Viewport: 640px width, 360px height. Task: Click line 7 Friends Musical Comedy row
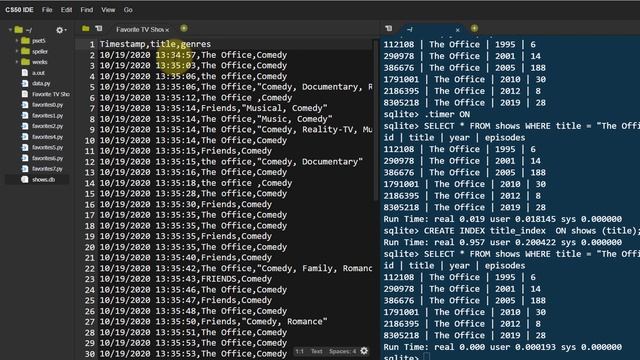pyautogui.click(x=213, y=108)
